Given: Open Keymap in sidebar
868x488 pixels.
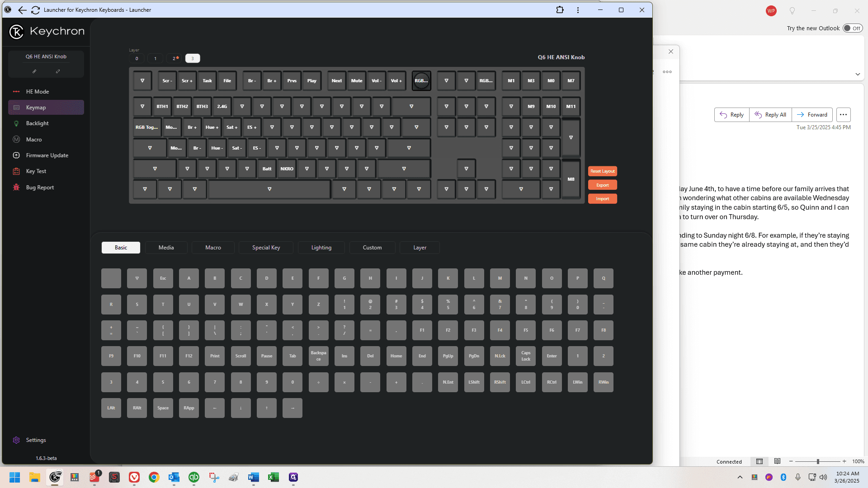Looking at the screenshot, I should pyautogui.click(x=46, y=108).
